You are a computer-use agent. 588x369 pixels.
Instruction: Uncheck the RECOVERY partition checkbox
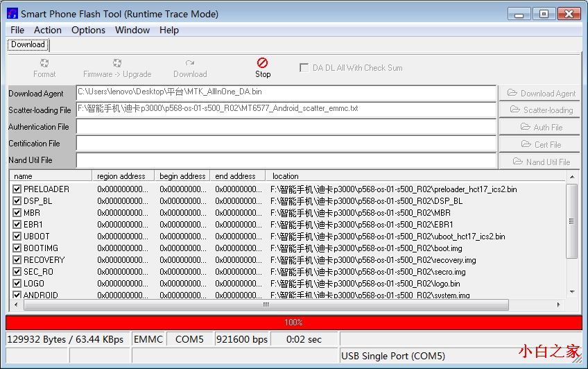point(17,259)
